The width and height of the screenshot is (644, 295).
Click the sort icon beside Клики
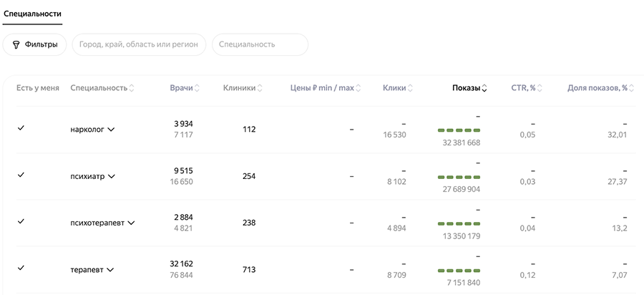411,88
